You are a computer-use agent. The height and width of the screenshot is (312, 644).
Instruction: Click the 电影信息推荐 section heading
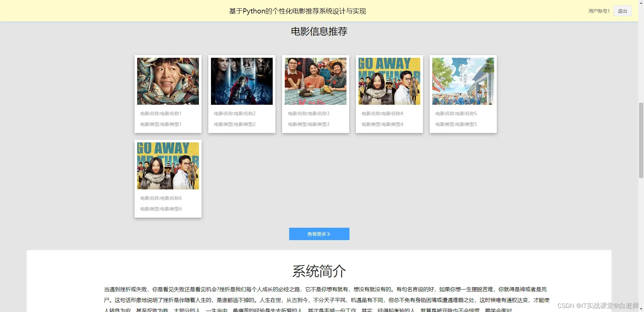319,31
